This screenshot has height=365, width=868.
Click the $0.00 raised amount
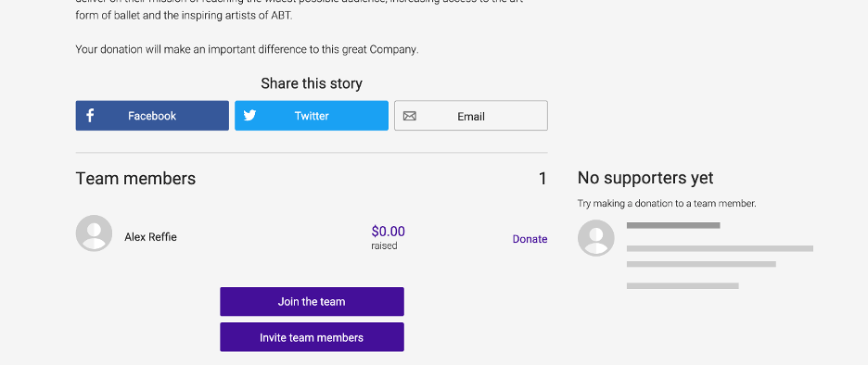(388, 232)
